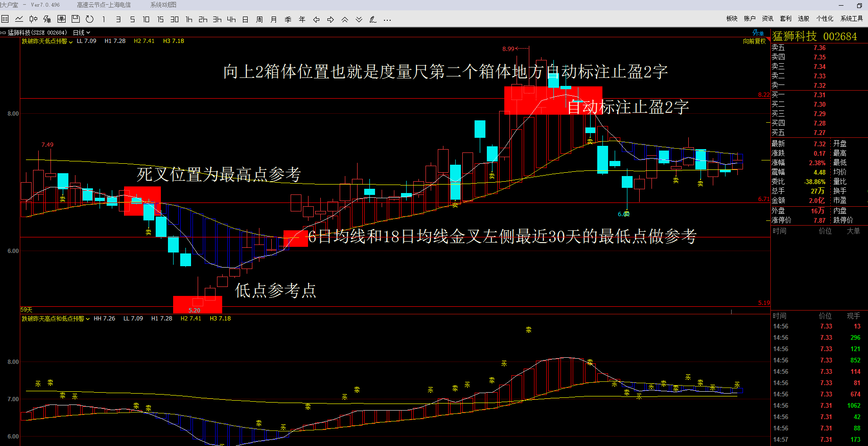Click the 买一 price 7.31
Viewport: 868px width, 446px height.
(x=820, y=95)
